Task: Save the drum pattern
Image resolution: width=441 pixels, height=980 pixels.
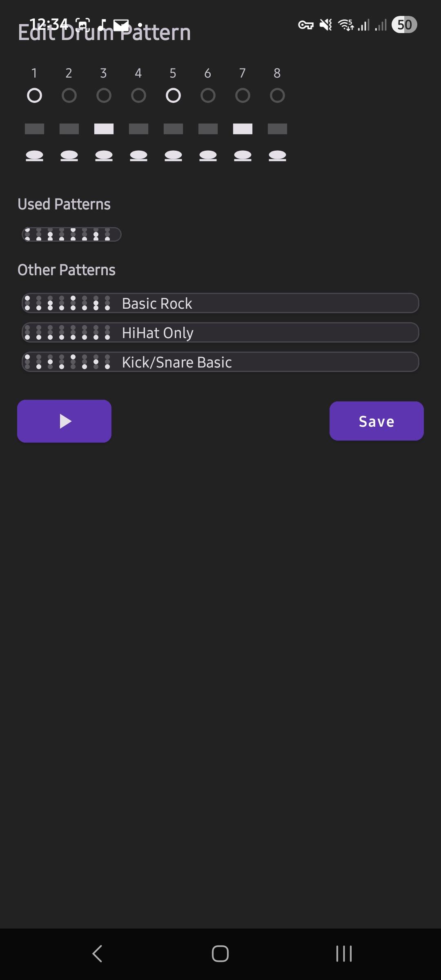Action: (x=376, y=421)
